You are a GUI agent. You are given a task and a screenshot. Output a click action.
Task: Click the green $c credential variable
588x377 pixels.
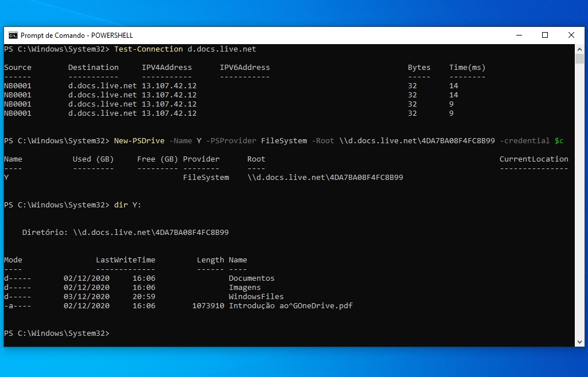(559, 141)
